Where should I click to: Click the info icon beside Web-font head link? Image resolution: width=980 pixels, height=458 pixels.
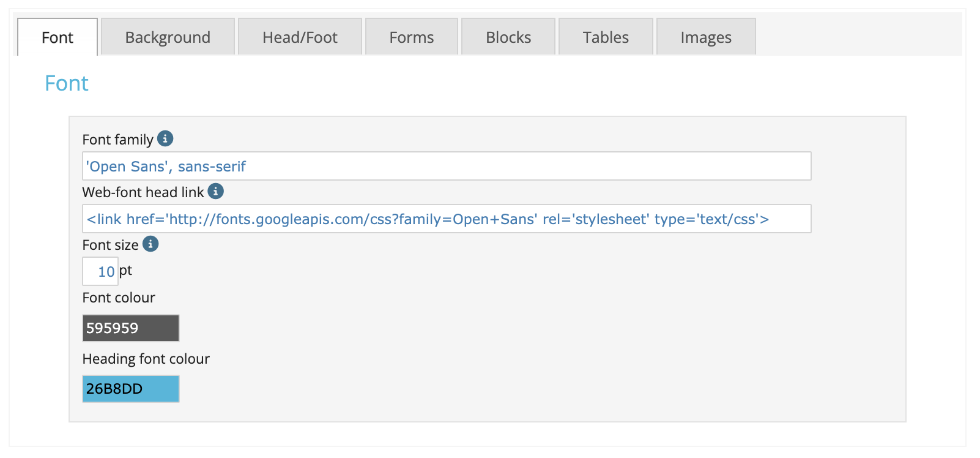(215, 191)
